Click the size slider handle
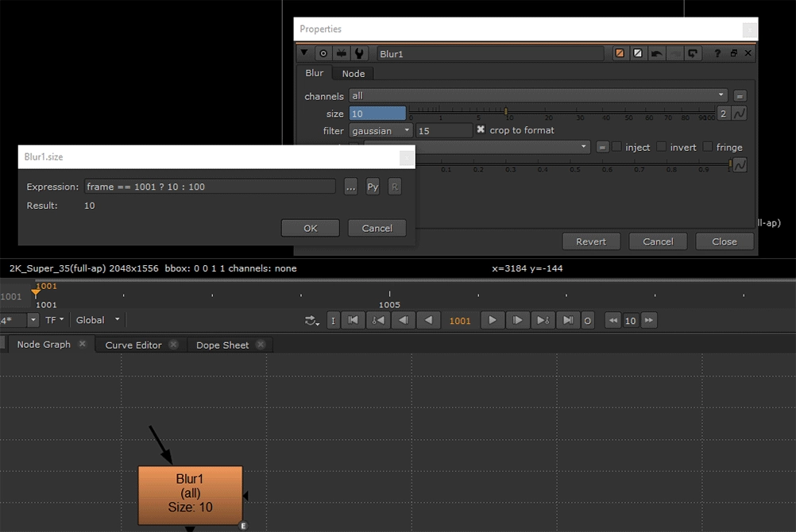Viewport: 796px width, 532px height. [x=506, y=112]
